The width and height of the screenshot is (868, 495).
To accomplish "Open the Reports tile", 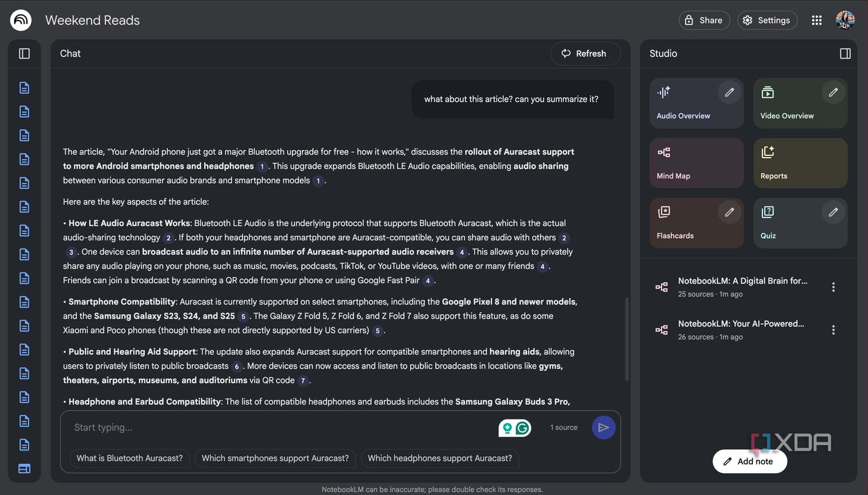I will pyautogui.click(x=801, y=163).
